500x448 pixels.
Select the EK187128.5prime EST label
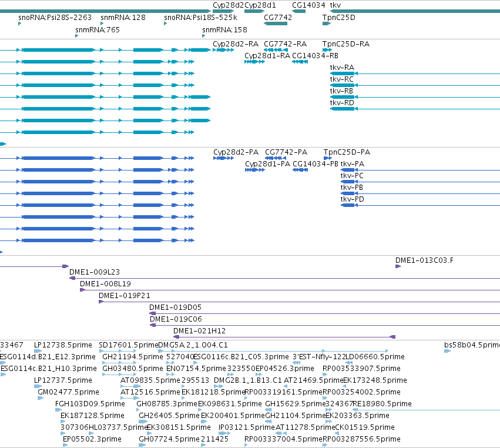tap(92, 416)
